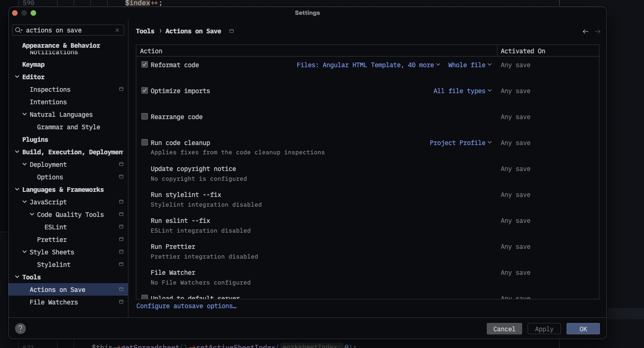
Task: Click the Apply button
Action: (x=544, y=329)
